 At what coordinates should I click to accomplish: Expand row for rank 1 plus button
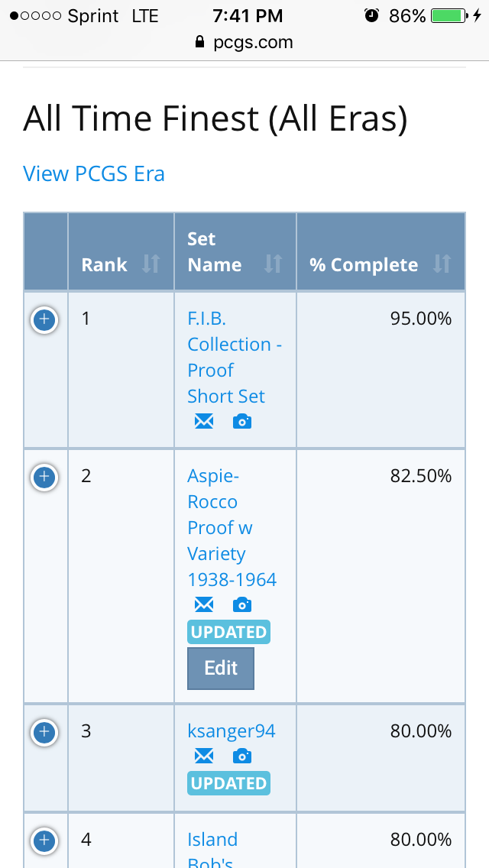(44, 320)
